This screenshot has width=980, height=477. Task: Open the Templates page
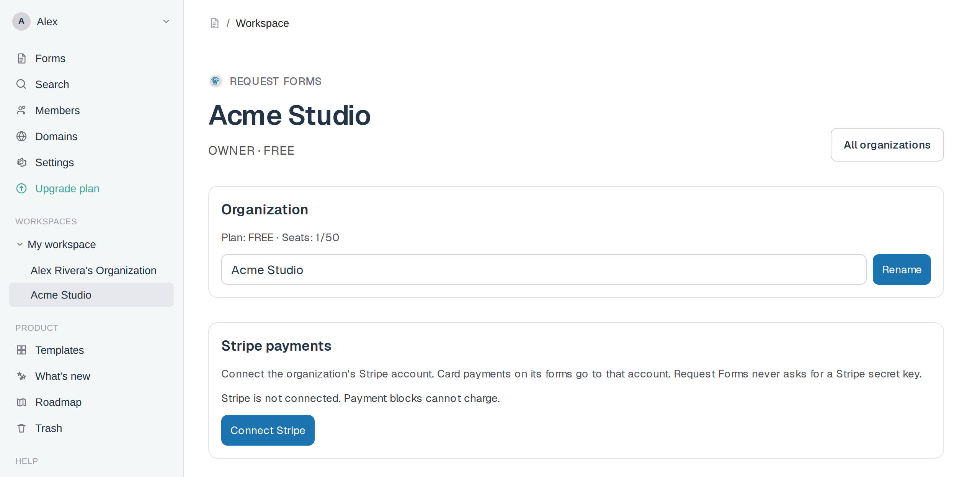91,350
